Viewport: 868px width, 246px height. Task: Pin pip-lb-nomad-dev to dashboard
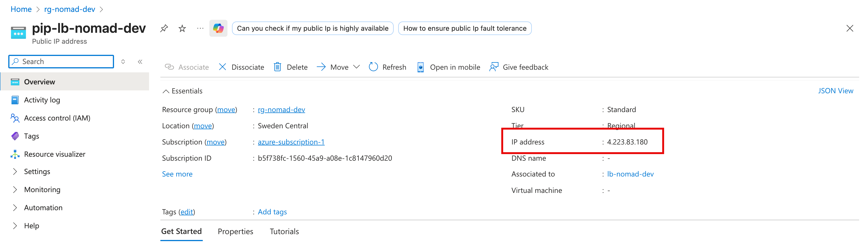click(164, 28)
